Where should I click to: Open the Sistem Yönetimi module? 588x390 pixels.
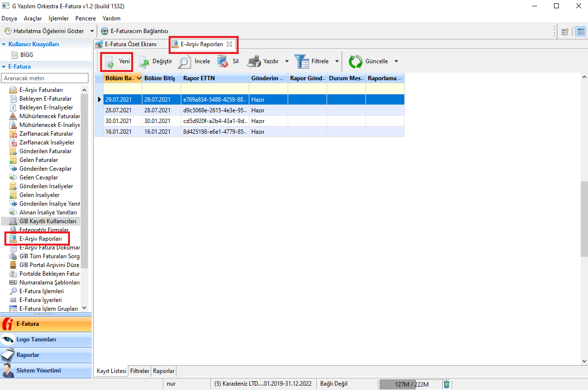pos(38,371)
